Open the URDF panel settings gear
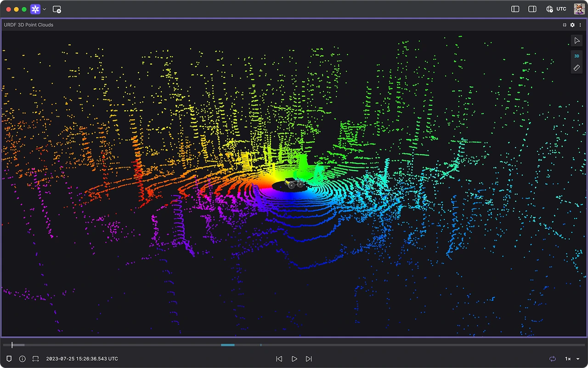The width and height of the screenshot is (588, 368). (x=572, y=25)
